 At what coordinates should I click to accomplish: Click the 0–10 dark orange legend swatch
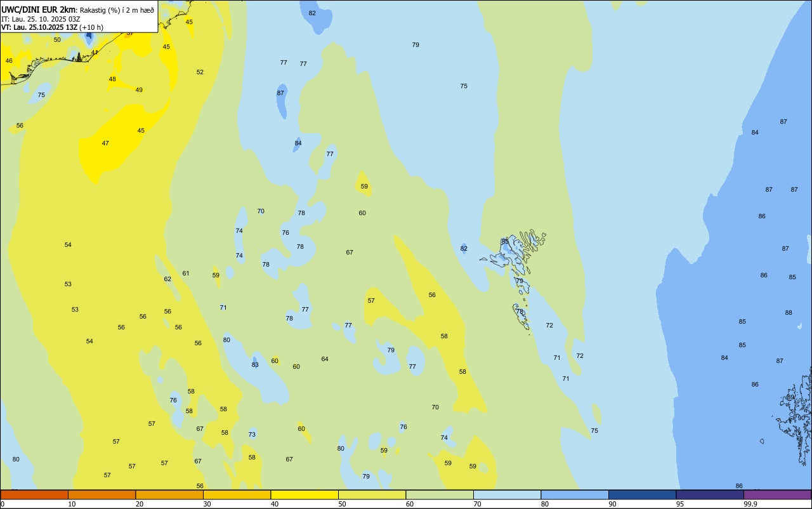(x=34, y=494)
